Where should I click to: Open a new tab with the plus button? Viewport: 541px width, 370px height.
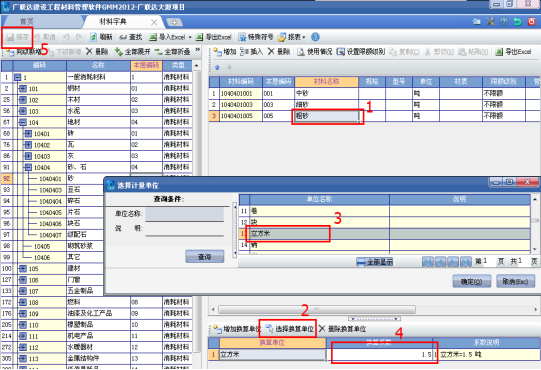coord(174,22)
